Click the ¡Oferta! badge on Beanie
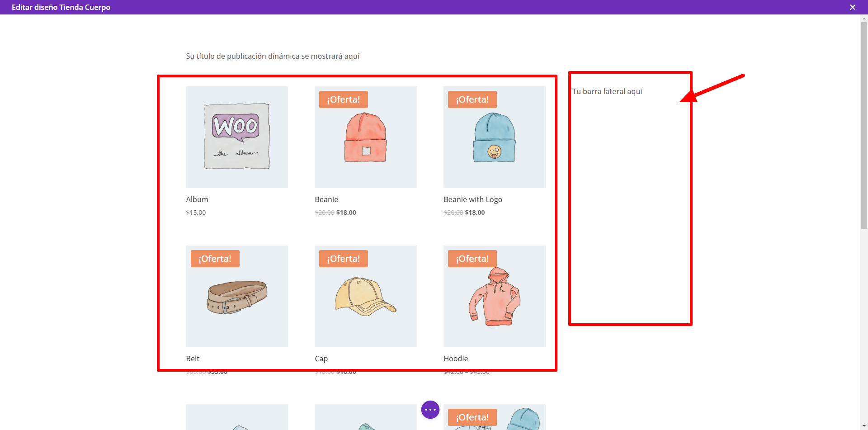 coord(344,99)
